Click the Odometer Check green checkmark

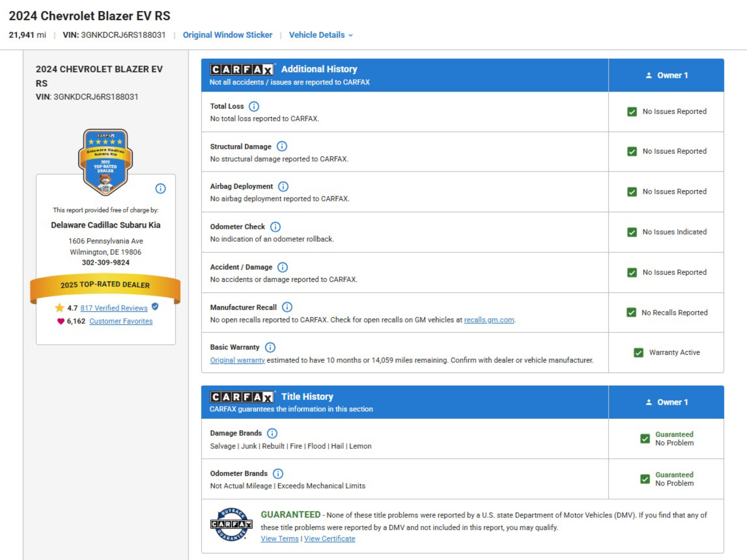click(x=632, y=232)
